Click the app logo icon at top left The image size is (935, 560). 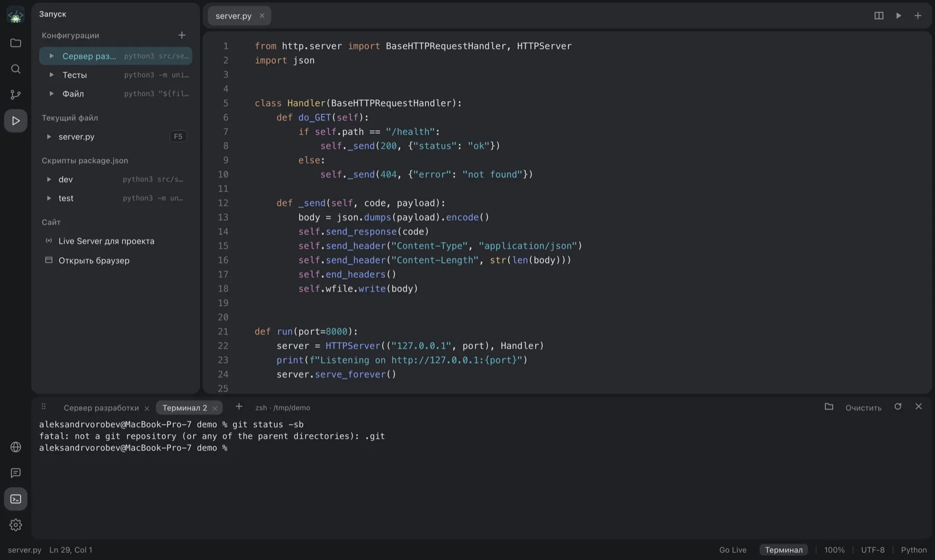(16, 16)
